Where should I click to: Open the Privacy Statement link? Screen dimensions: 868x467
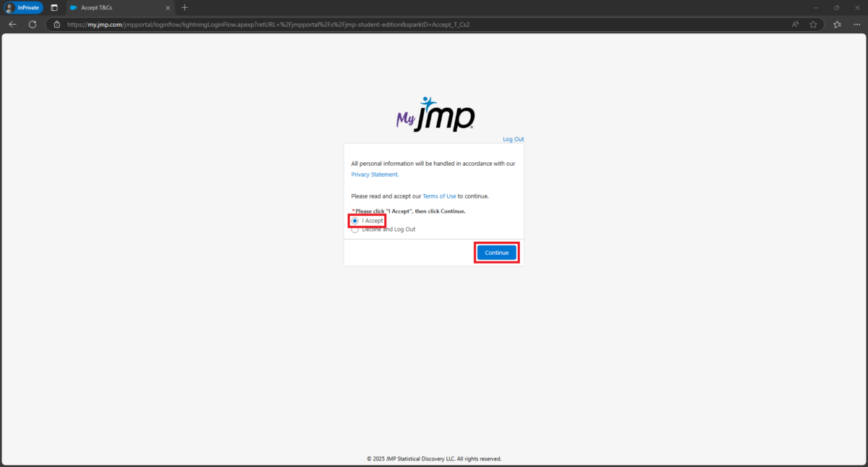(x=374, y=174)
